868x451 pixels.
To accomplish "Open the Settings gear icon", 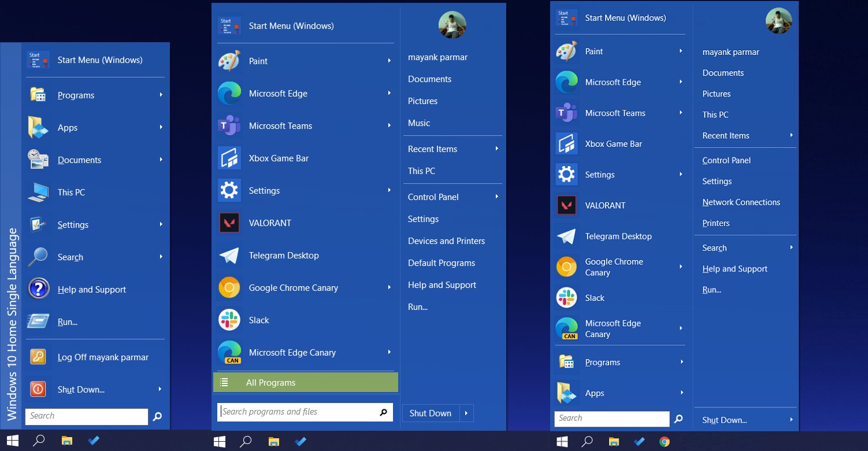I will coord(229,190).
